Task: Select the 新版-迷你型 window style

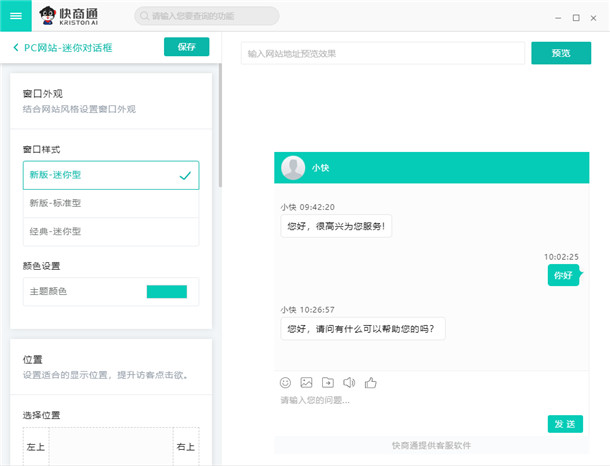Action: point(110,175)
